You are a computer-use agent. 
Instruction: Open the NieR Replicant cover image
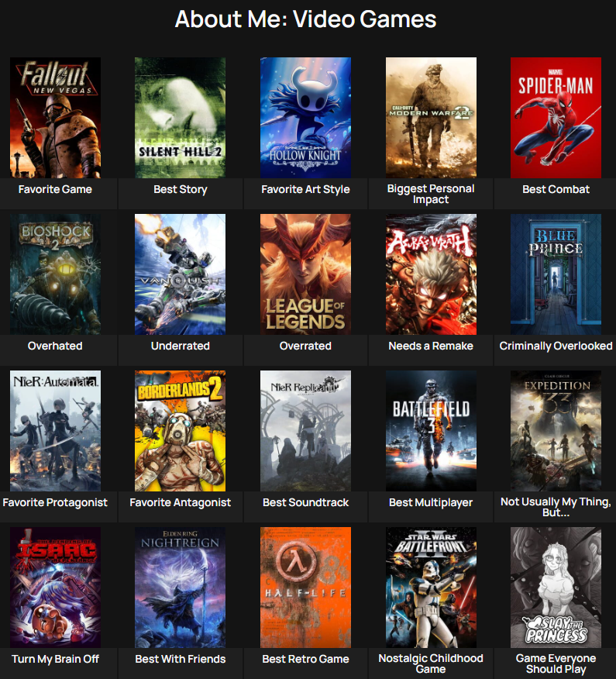(x=305, y=431)
